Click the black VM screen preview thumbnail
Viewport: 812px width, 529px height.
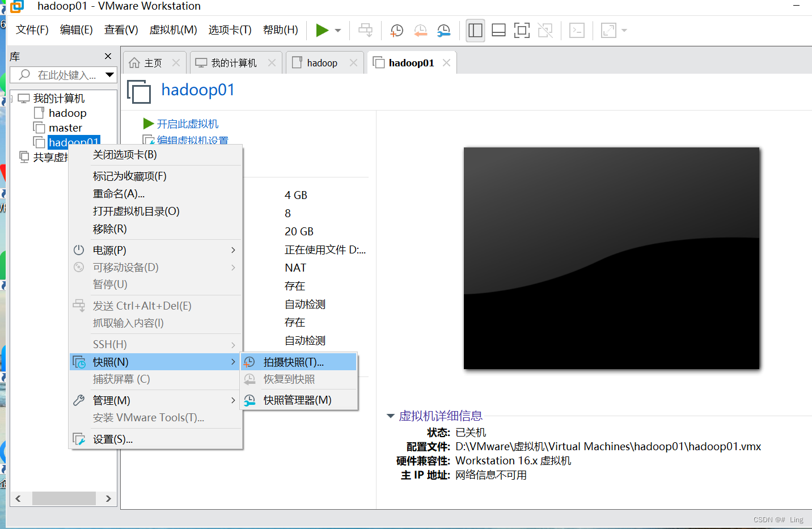click(611, 259)
